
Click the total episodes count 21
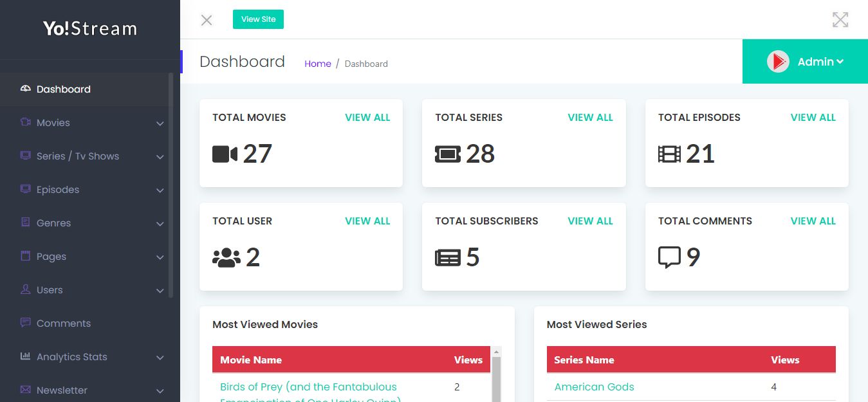pyautogui.click(x=701, y=154)
